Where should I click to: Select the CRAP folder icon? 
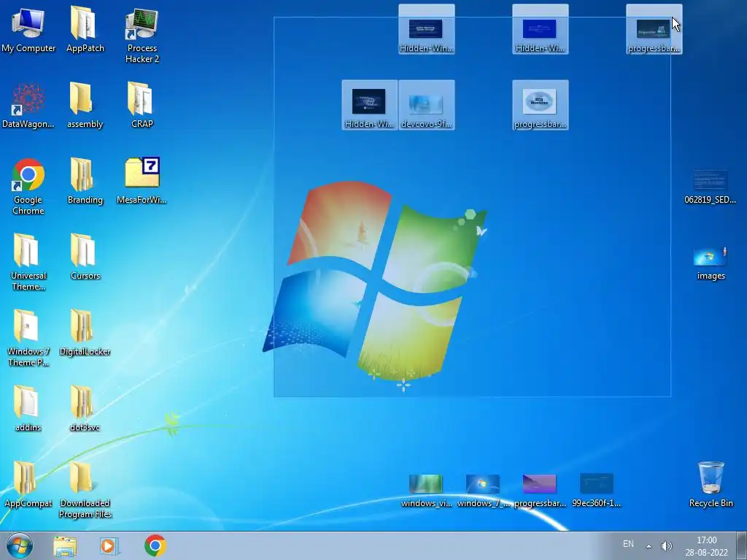142,106
